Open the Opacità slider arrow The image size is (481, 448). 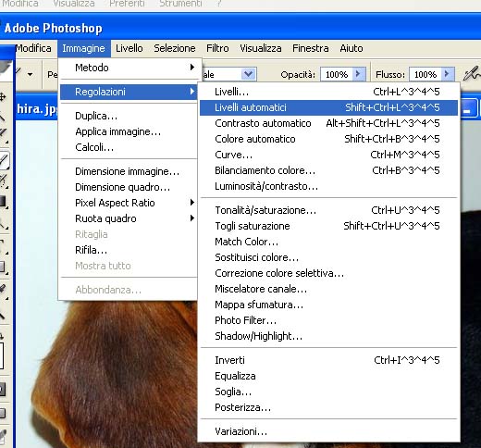tap(358, 74)
